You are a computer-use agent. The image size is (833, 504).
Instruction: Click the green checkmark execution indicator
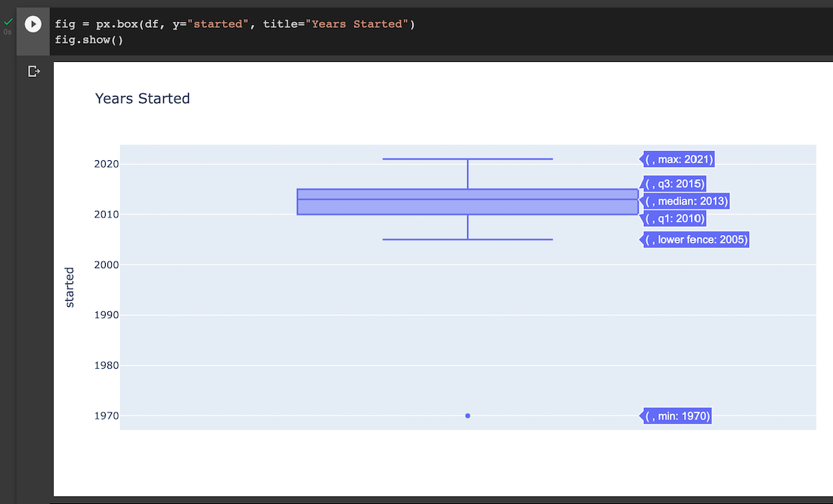(7, 21)
